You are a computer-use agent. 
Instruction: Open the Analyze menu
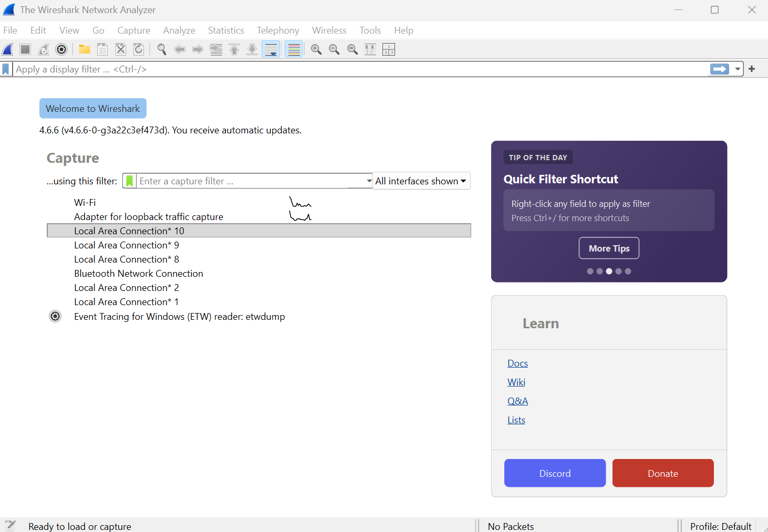click(x=179, y=30)
